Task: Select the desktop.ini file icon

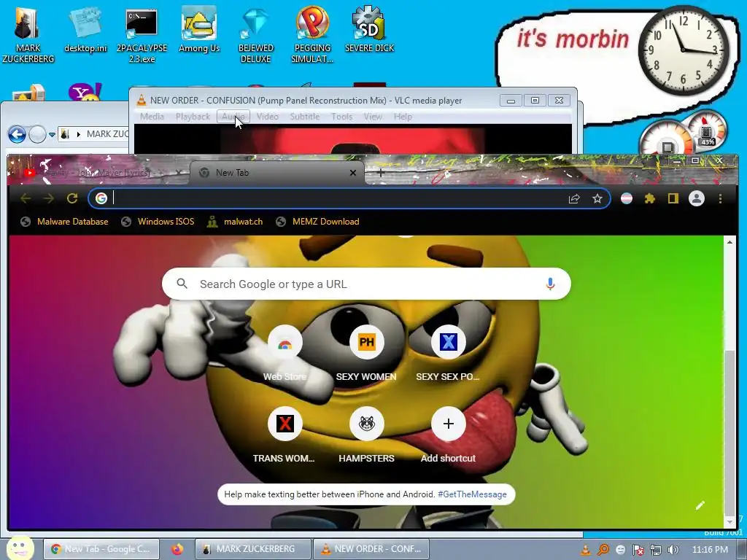Action: 85,31
